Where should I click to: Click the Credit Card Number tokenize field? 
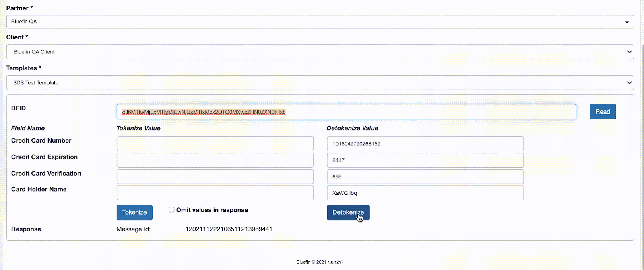215,143
